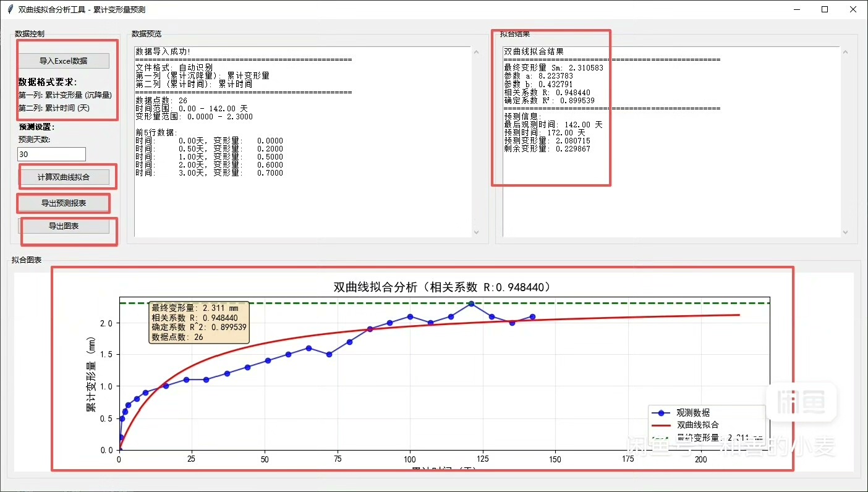Click the highest observed data point on chart
Viewport: 868px width, 492px height.
pyautogui.click(x=471, y=303)
